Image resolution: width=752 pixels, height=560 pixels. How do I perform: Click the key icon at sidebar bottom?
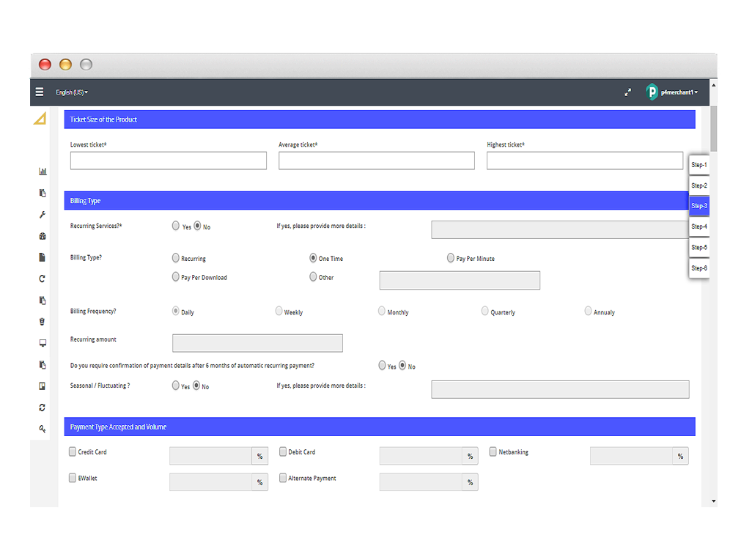(43, 429)
